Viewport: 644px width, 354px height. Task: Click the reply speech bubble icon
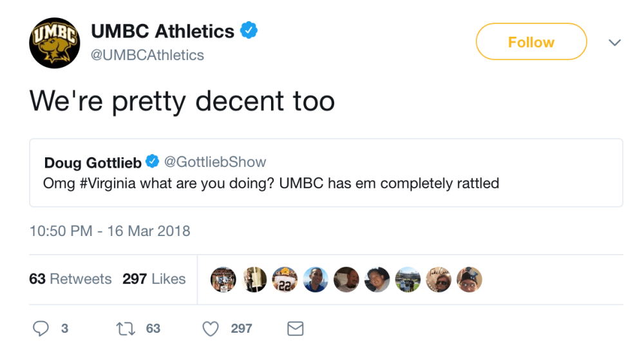[41, 329]
